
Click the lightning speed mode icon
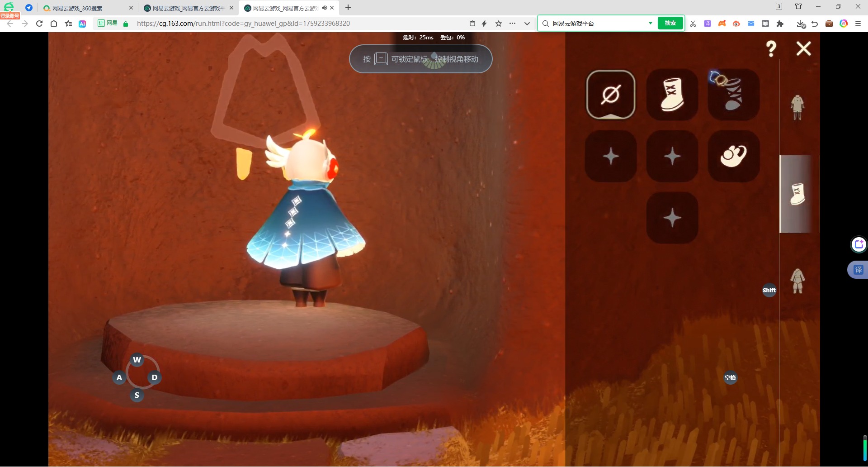484,24
